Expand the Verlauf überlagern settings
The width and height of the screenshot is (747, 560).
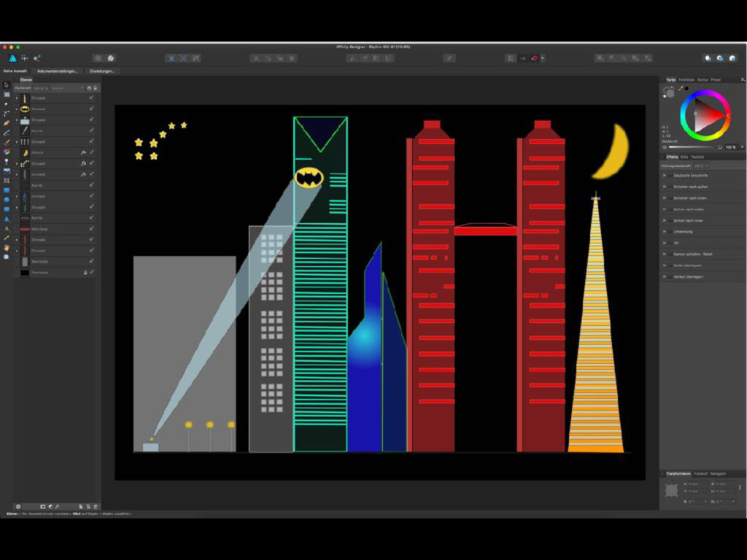(x=665, y=276)
